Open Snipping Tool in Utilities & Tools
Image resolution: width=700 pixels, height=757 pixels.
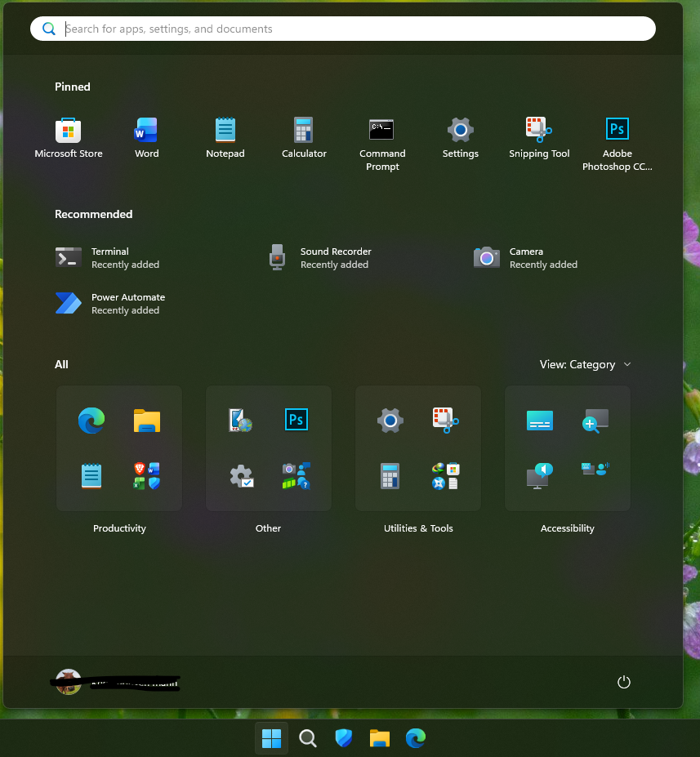(446, 421)
